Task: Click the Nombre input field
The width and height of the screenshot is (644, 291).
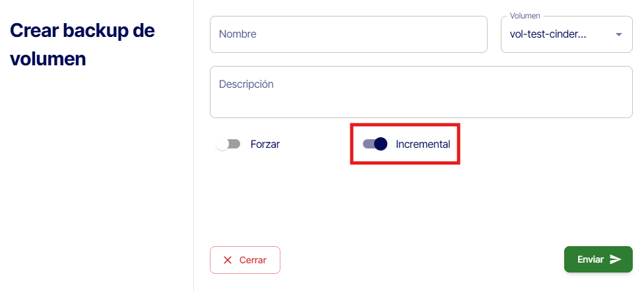Action: (x=348, y=34)
